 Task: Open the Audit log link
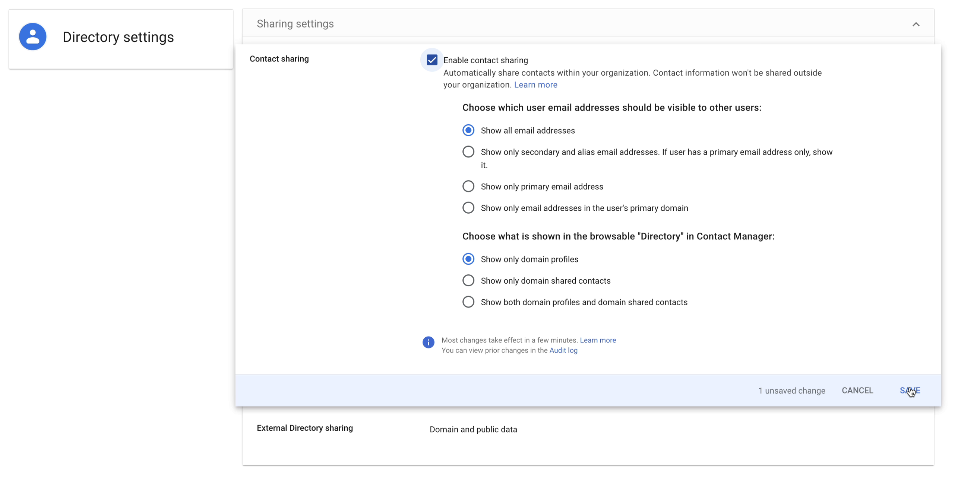pyautogui.click(x=563, y=350)
